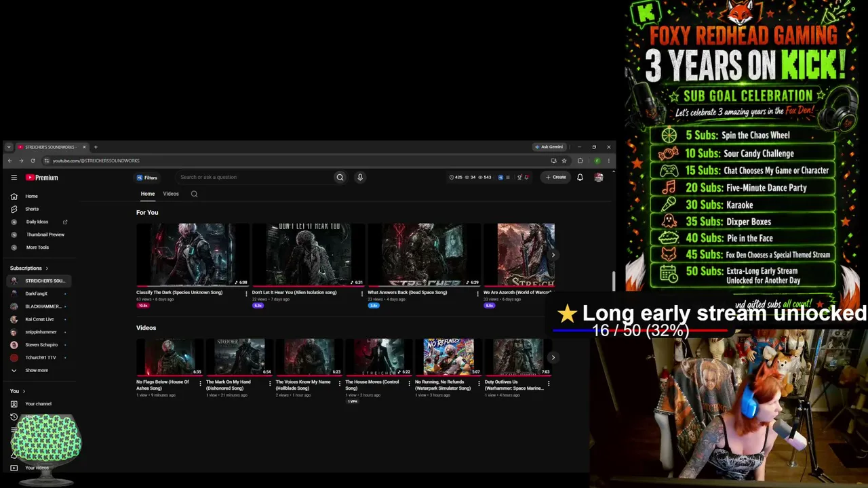Go back with the browser back arrow
The image size is (868, 488).
pyautogui.click(x=9, y=161)
